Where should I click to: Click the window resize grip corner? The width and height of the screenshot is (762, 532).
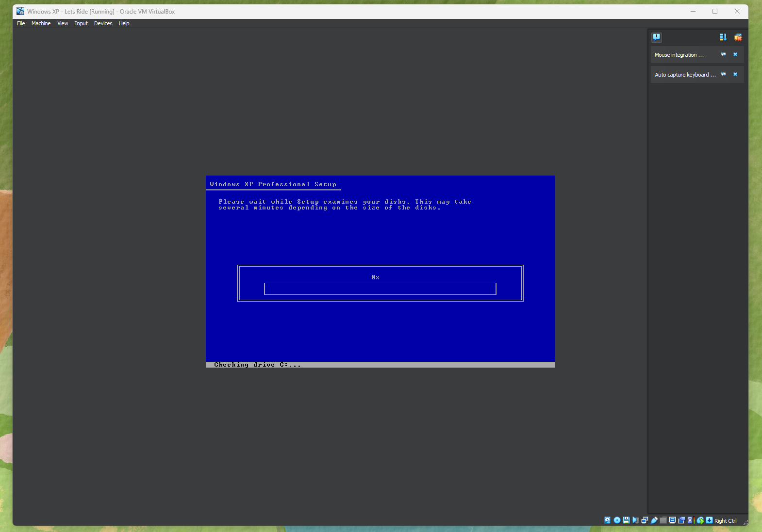click(745, 522)
